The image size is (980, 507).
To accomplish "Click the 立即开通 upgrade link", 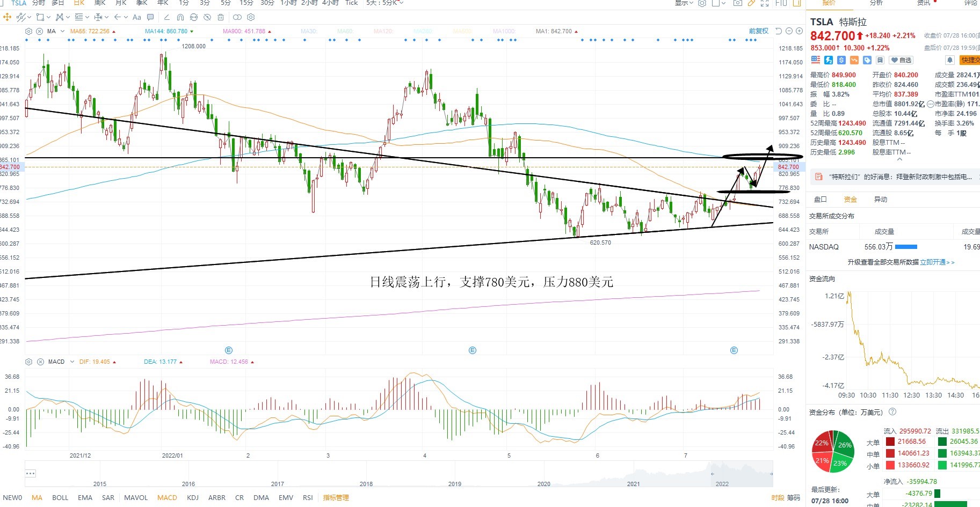I will [937, 262].
